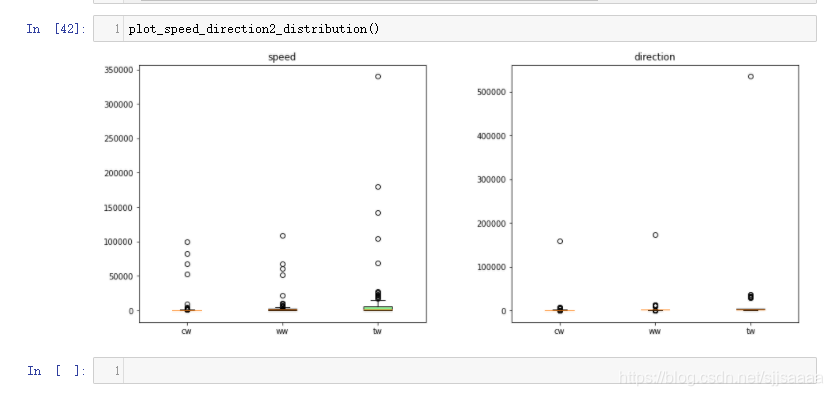This screenshot has width=833, height=396.
Task: Click the 'tw' x-axis label in speed plot
Action: click(x=378, y=331)
